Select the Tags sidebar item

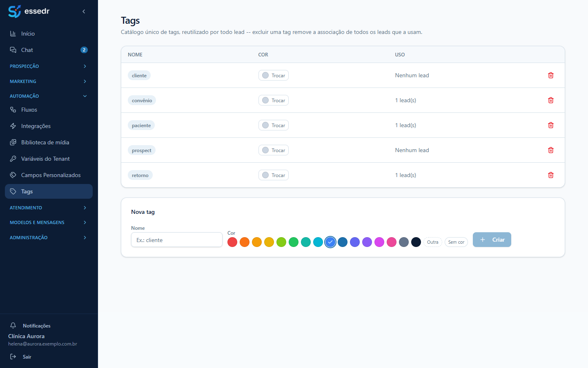coord(49,191)
